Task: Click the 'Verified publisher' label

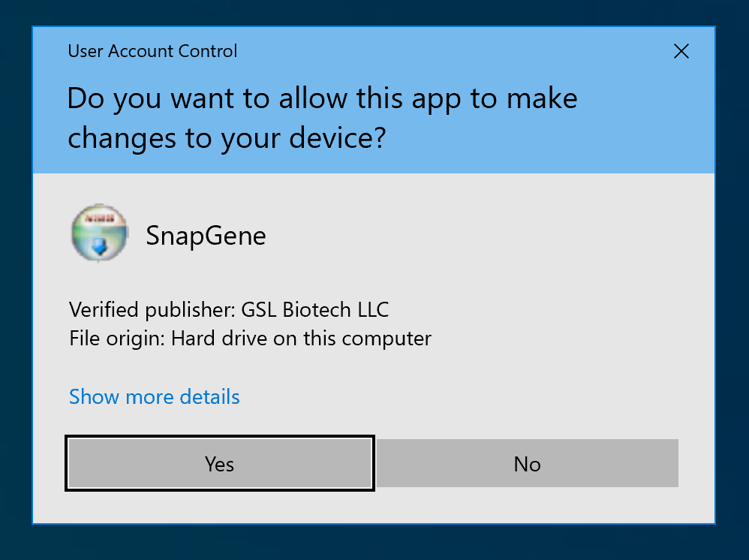Action: click(x=151, y=309)
